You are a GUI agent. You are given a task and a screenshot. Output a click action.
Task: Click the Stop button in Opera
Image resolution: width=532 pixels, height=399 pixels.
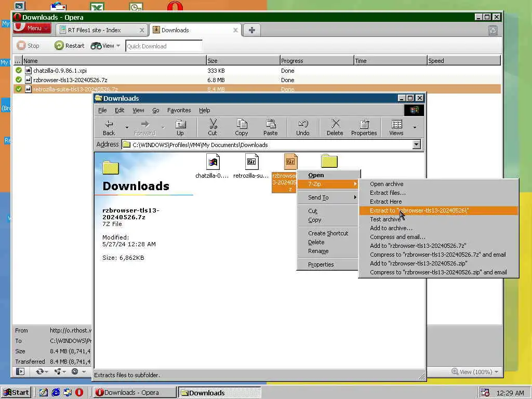[28, 46]
